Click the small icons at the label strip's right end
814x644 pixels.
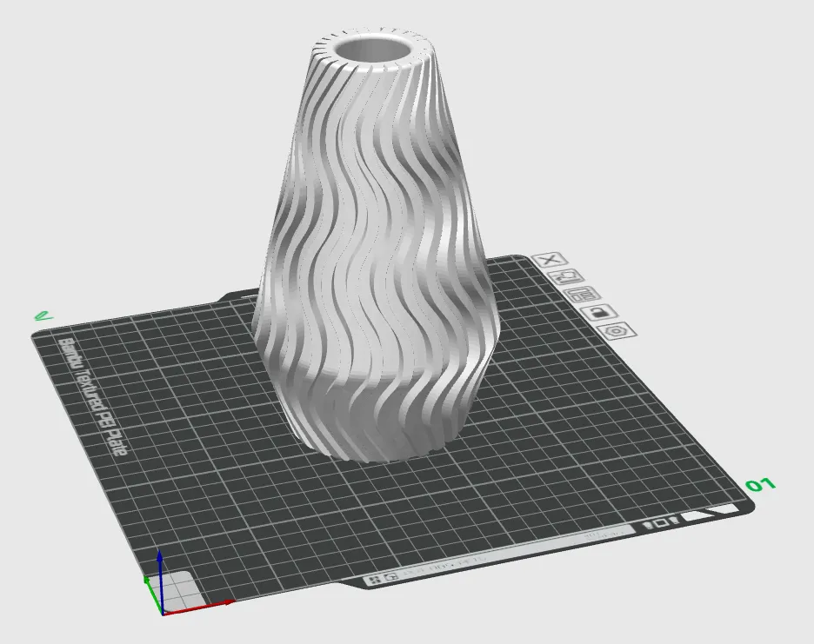pos(660,523)
